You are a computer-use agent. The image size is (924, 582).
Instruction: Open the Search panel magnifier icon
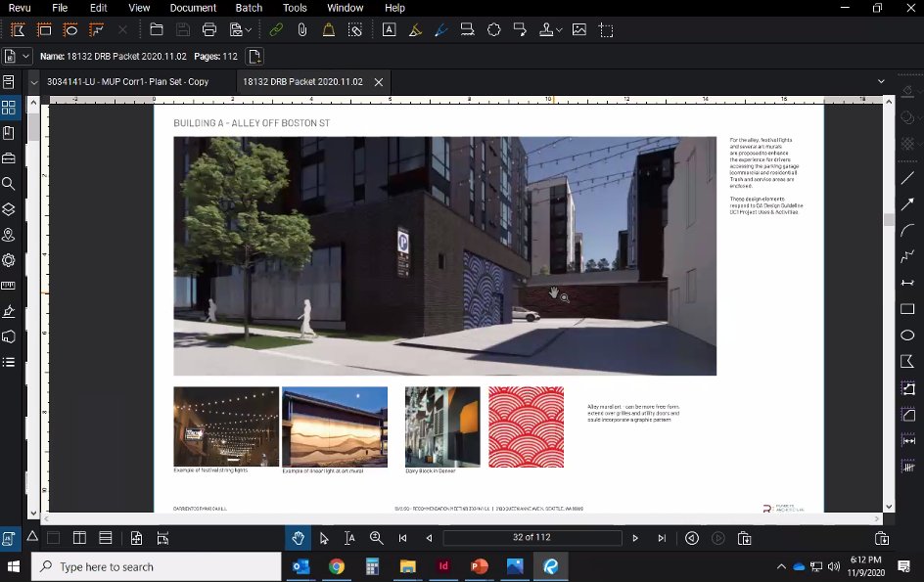coord(9,184)
